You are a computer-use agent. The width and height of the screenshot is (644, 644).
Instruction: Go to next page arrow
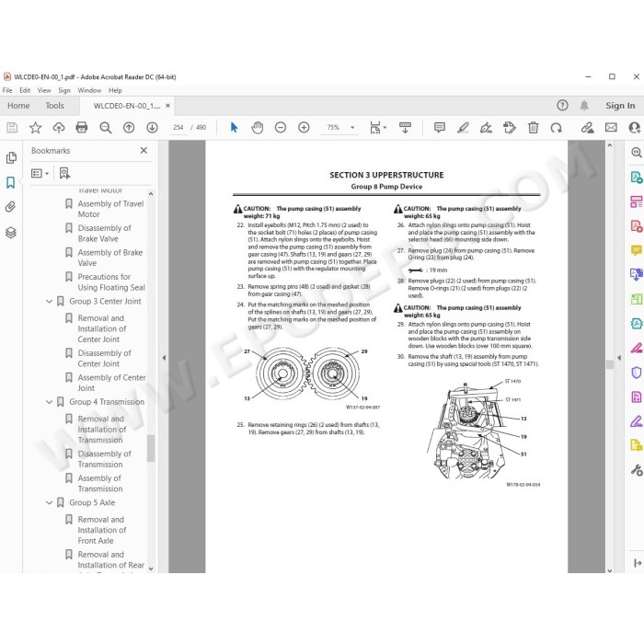point(152,128)
